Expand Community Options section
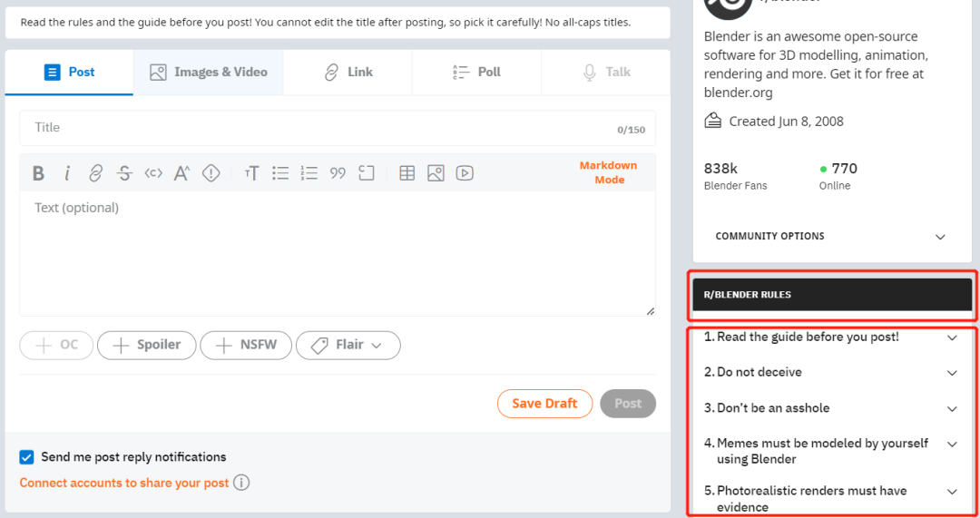980x518 pixels. click(x=940, y=237)
